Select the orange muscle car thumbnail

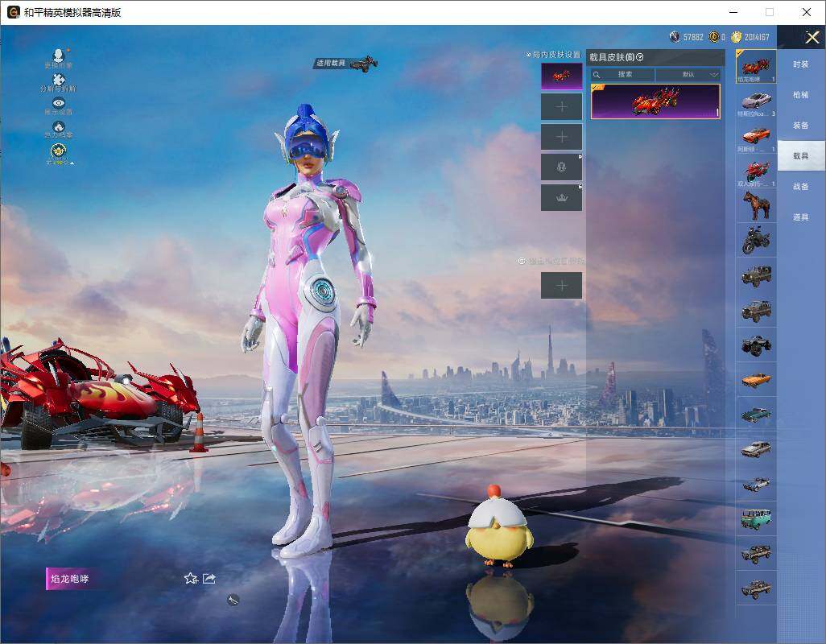[x=756, y=379]
